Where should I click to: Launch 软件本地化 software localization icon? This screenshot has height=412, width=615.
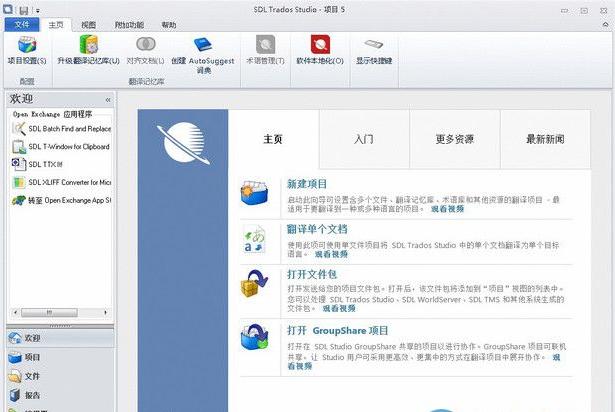coord(320,44)
